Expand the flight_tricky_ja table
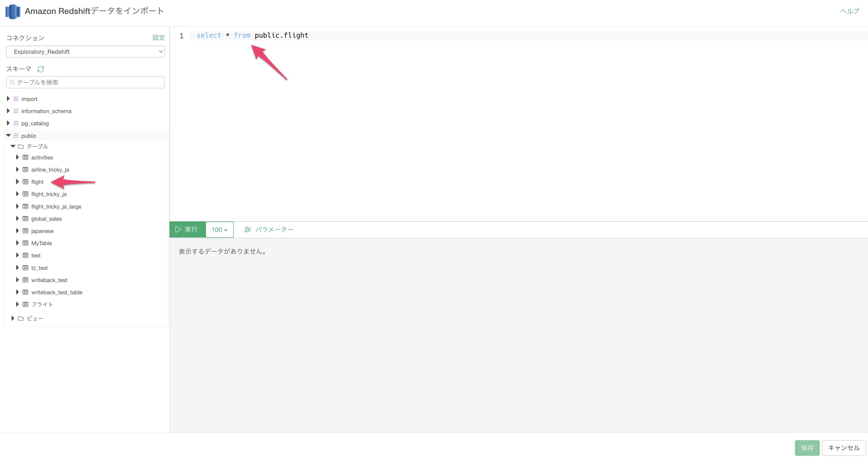The image size is (868, 459). point(17,194)
